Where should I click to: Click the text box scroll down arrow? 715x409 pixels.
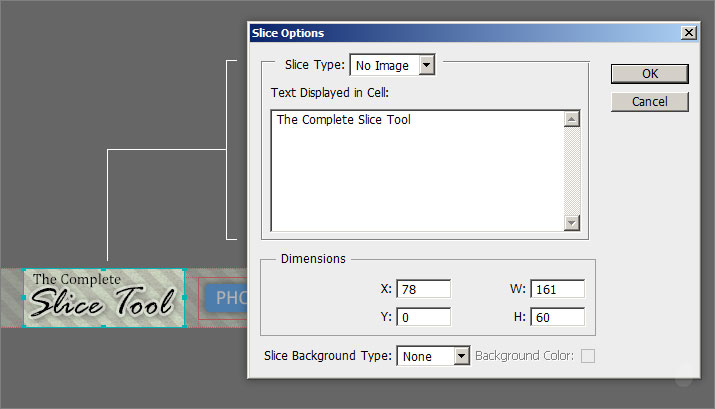(572, 223)
